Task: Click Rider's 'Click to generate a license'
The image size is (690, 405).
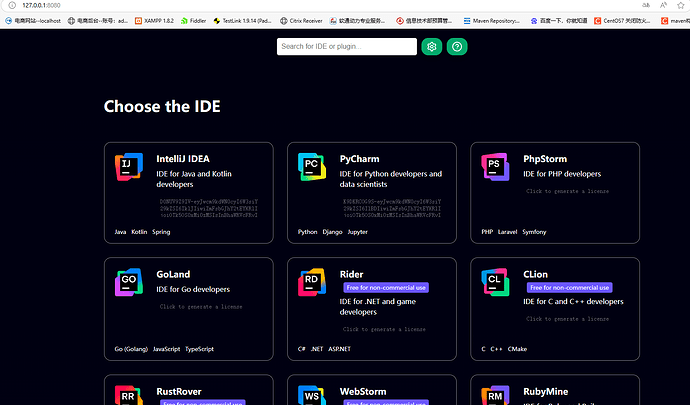Action: click(384, 329)
